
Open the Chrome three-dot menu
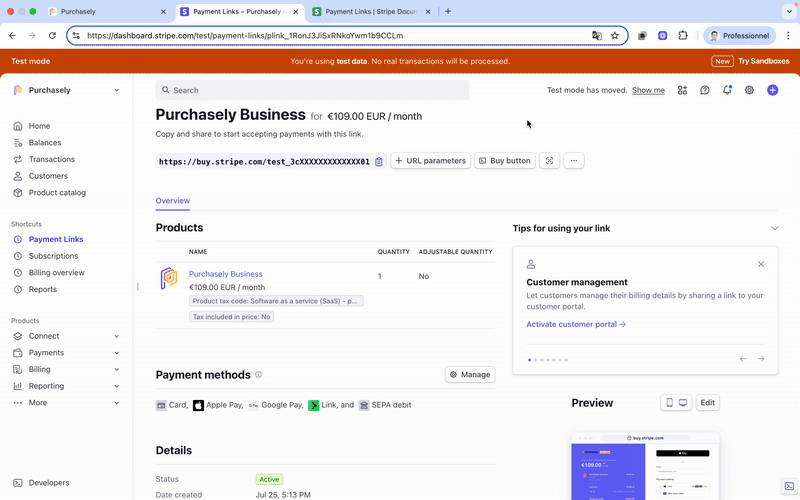click(788, 36)
